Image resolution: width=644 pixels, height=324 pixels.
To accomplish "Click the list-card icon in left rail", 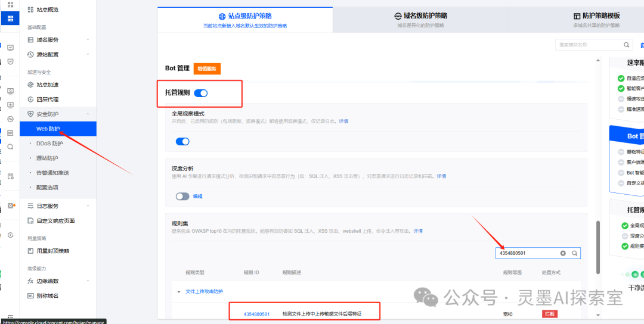I will click(x=10, y=133).
